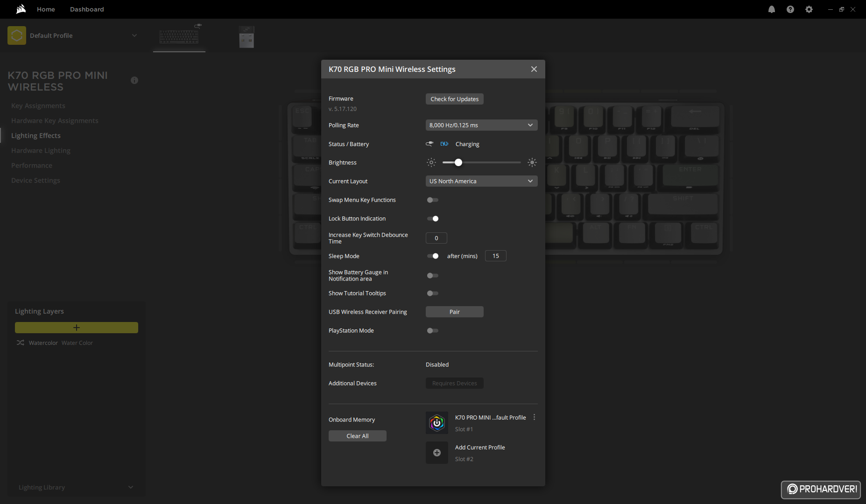Click firmware version v. 5.17.120 text
866x504 pixels.
343,109
